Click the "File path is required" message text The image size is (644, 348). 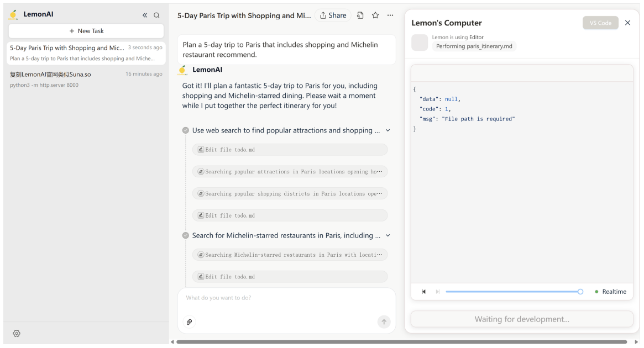click(x=478, y=119)
